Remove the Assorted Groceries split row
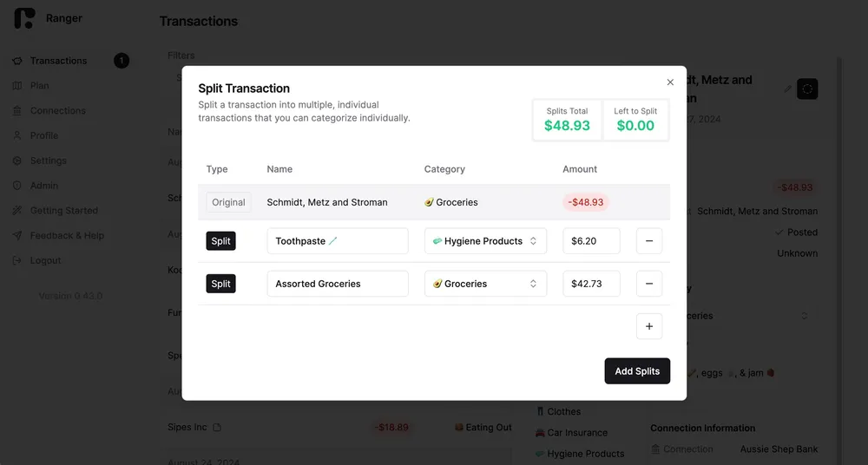 (649, 284)
